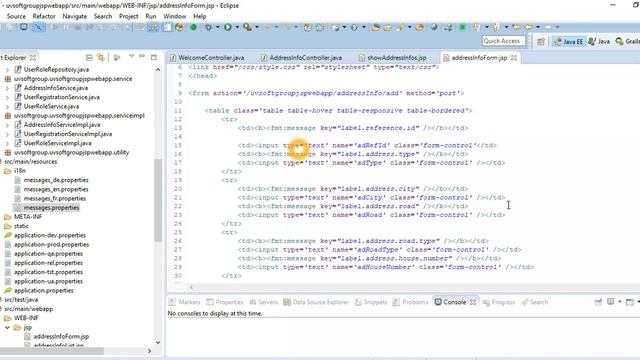Open the Help menu
The width and height of the screenshot is (640, 360).
tap(200, 16)
